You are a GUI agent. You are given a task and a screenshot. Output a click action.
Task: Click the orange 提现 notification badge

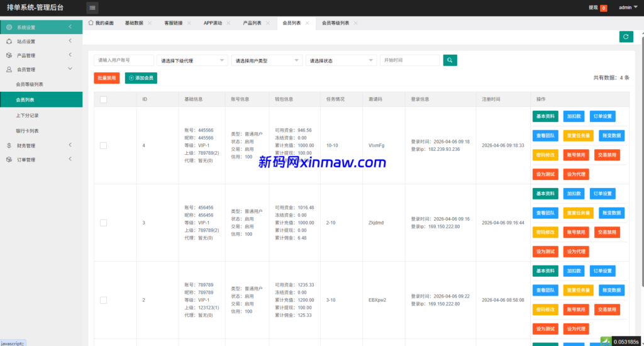click(603, 8)
